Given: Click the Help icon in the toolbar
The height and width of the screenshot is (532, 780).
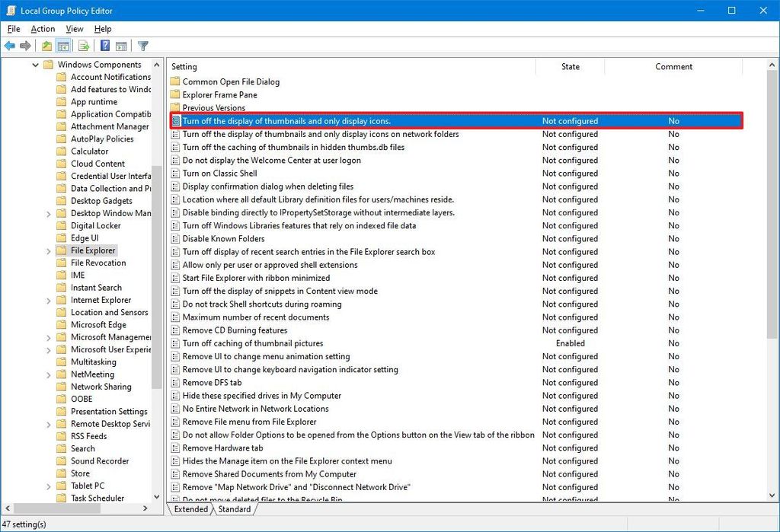Looking at the screenshot, I should tap(104, 46).
